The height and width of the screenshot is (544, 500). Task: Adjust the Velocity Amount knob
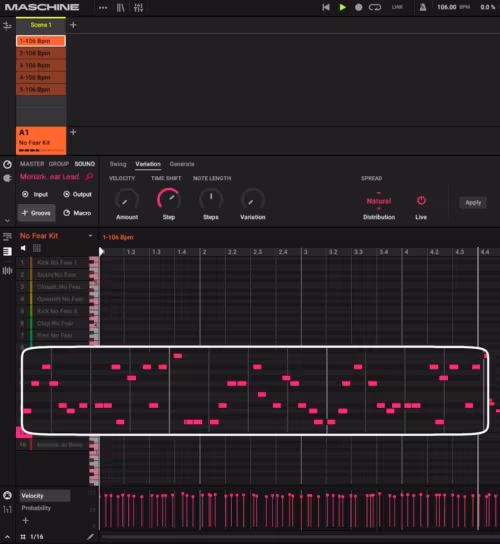click(x=127, y=199)
